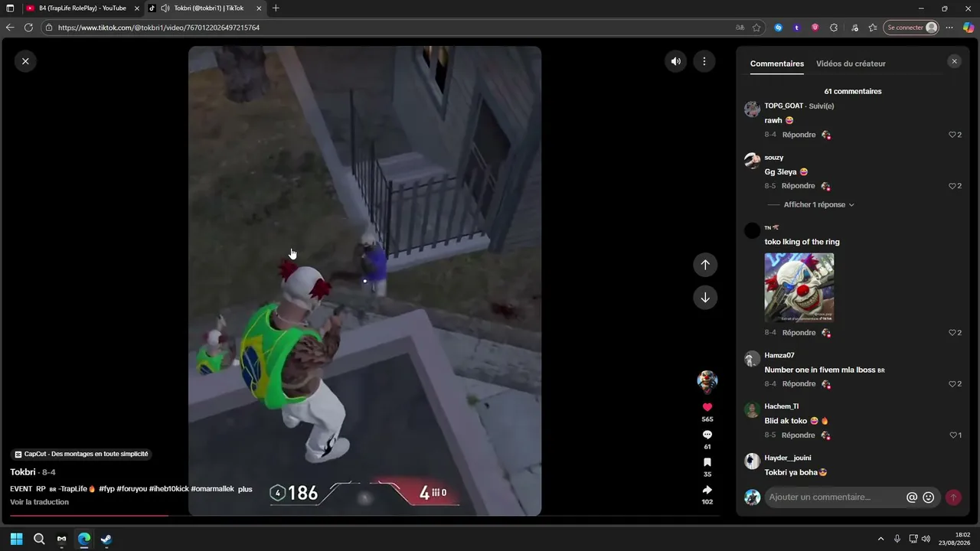Open Windows taskbar search
Image resolution: width=980 pixels, height=551 pixels.
click(x=39, y=539)
